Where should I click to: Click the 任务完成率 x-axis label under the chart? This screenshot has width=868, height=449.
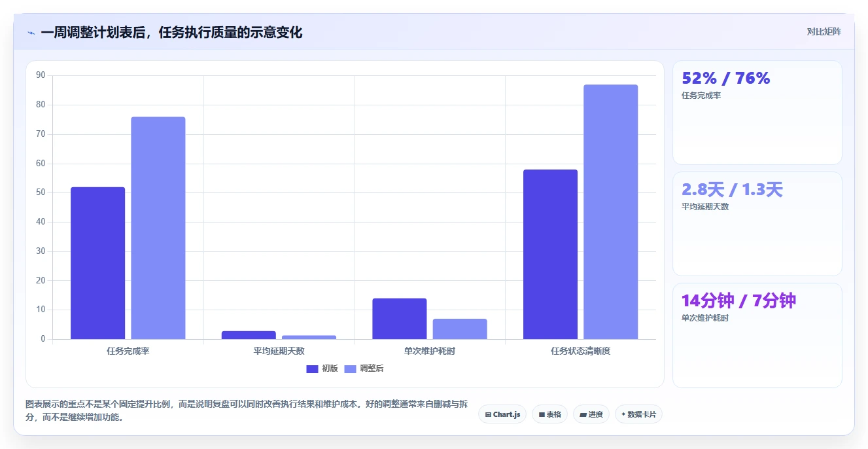[128, 351]
